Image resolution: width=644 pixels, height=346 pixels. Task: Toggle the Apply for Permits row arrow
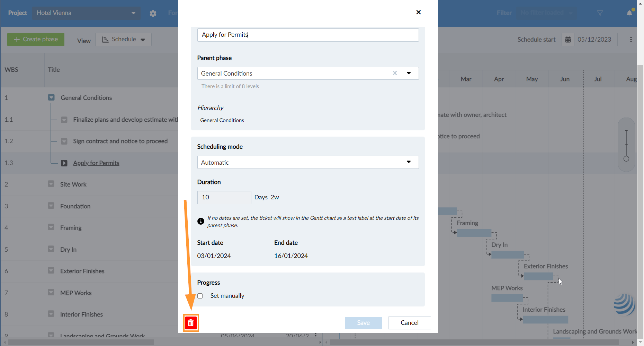[x=64, y=163]
